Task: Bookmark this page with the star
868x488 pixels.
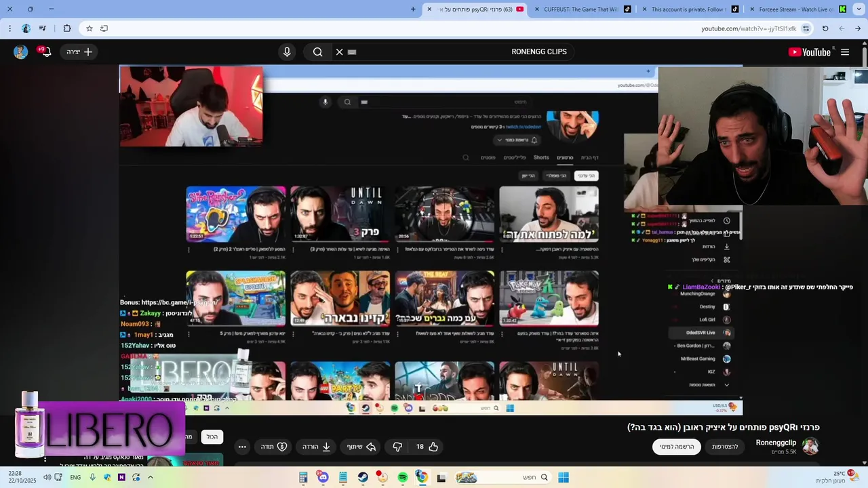Action: tap(89, 28)
